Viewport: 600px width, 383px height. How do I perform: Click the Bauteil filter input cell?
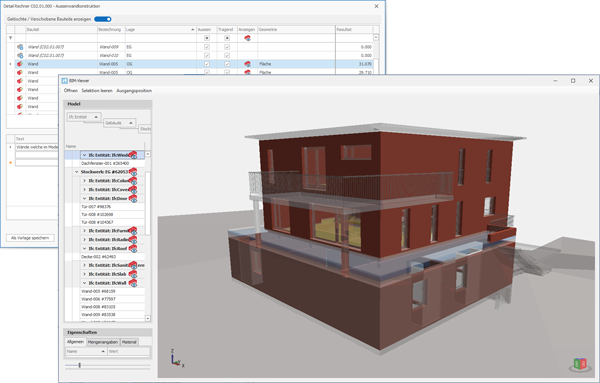[61, 38]
